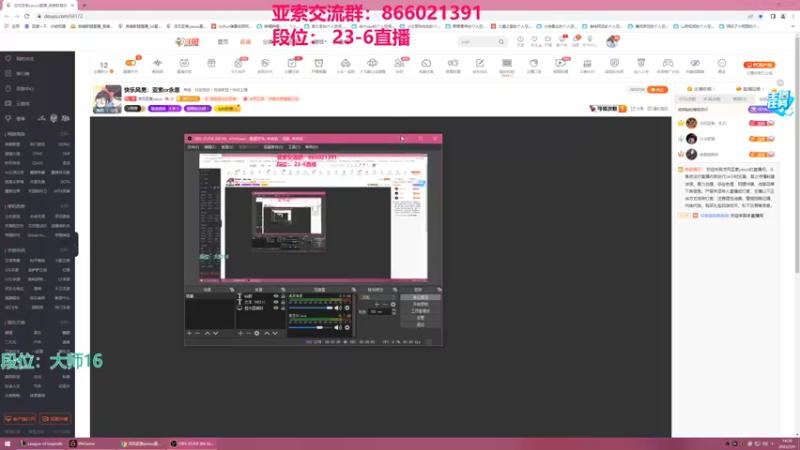Click the orange PC客户端 button
Viewport: 800px width, 450px height.
(759, 65)
